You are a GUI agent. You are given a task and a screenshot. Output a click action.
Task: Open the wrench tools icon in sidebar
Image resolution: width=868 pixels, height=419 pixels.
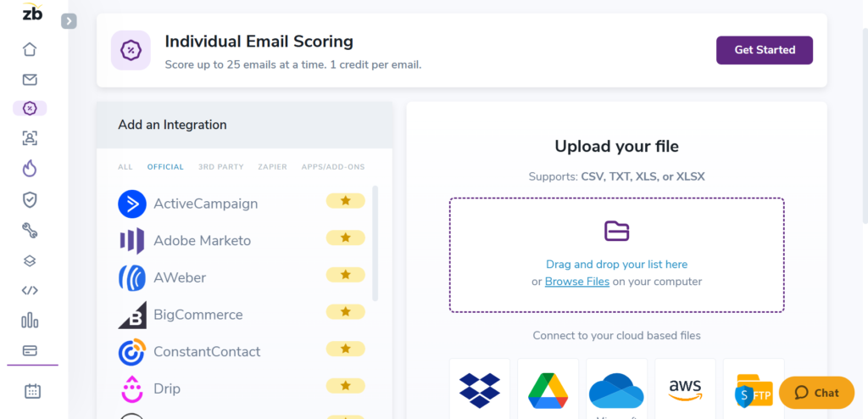tap(30, 230)
